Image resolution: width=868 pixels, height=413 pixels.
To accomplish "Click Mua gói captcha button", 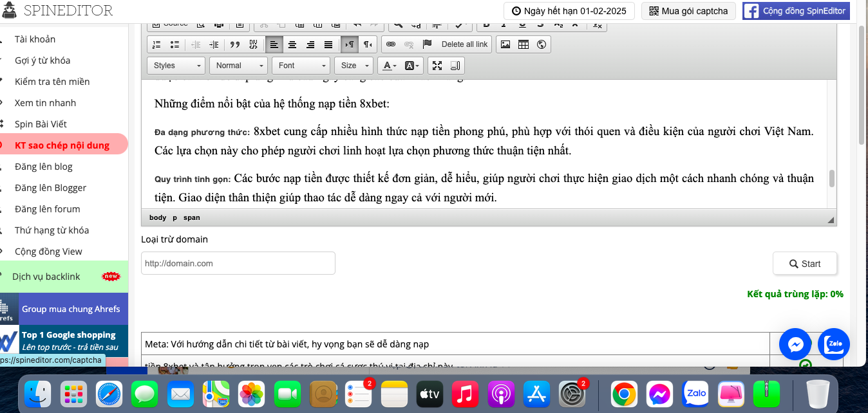I will click(x=688, y=11).
